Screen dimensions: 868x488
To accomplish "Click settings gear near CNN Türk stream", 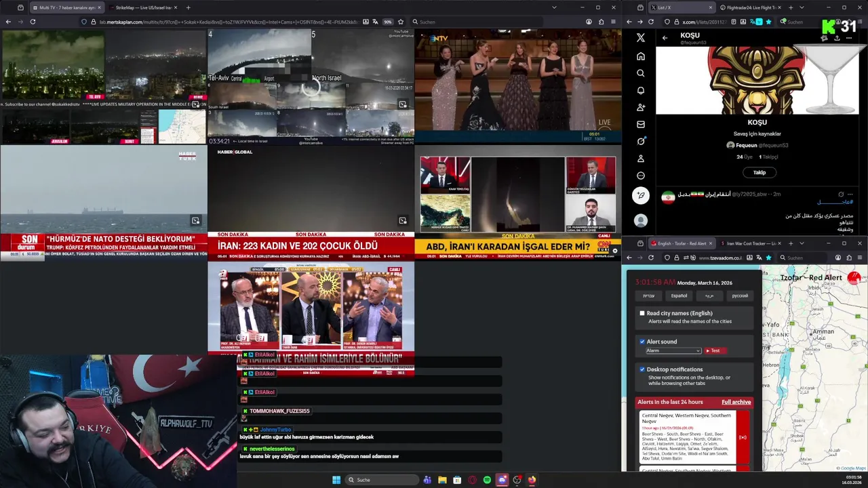I will click(x=615, y=251).
